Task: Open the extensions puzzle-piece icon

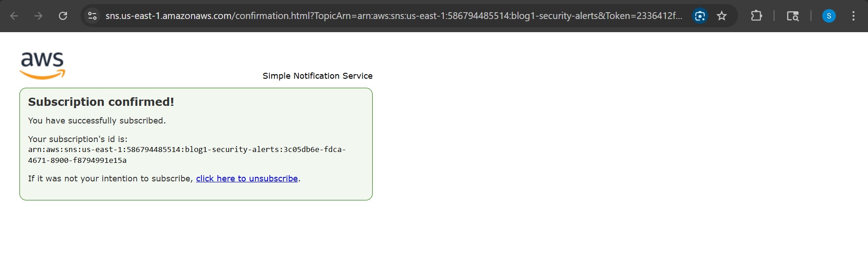Action: (x=756, y=16)
